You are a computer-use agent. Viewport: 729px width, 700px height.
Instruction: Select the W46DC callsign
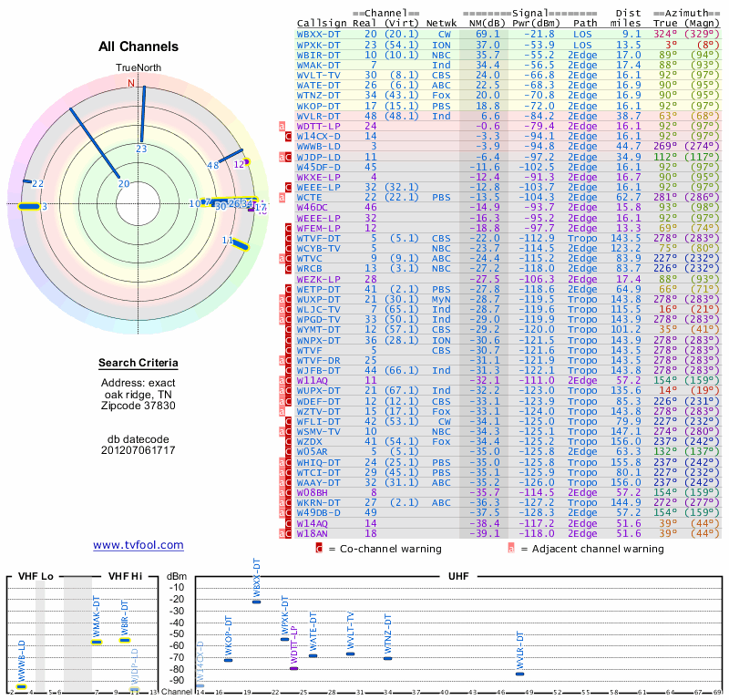click(x=313, y=208)
